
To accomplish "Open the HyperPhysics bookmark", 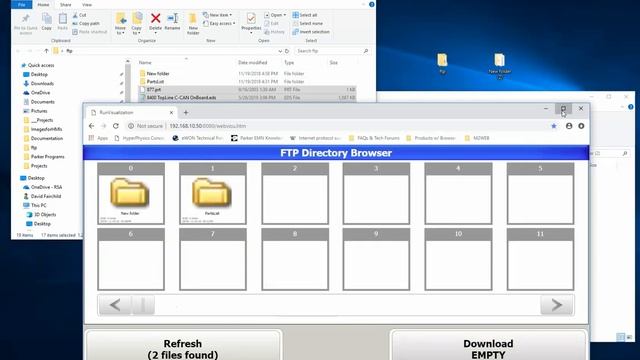I will (139, 138).
